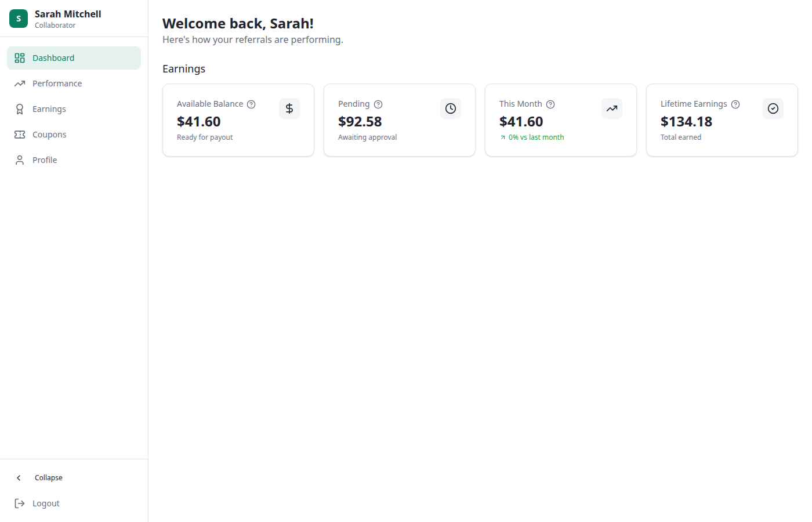Click Sarah Mitchell's avatar badge
This screenshot has width=812, height=522.
tap(18, 18)
